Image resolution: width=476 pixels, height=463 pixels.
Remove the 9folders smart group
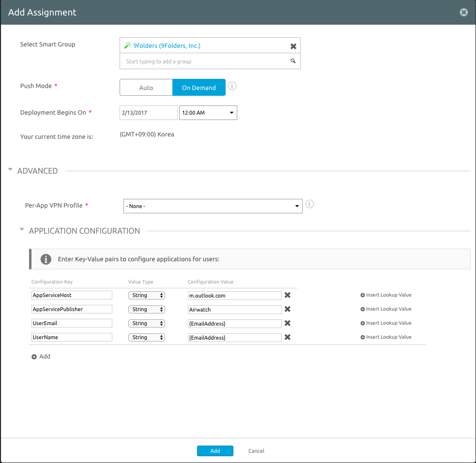(x=293, y=46)
